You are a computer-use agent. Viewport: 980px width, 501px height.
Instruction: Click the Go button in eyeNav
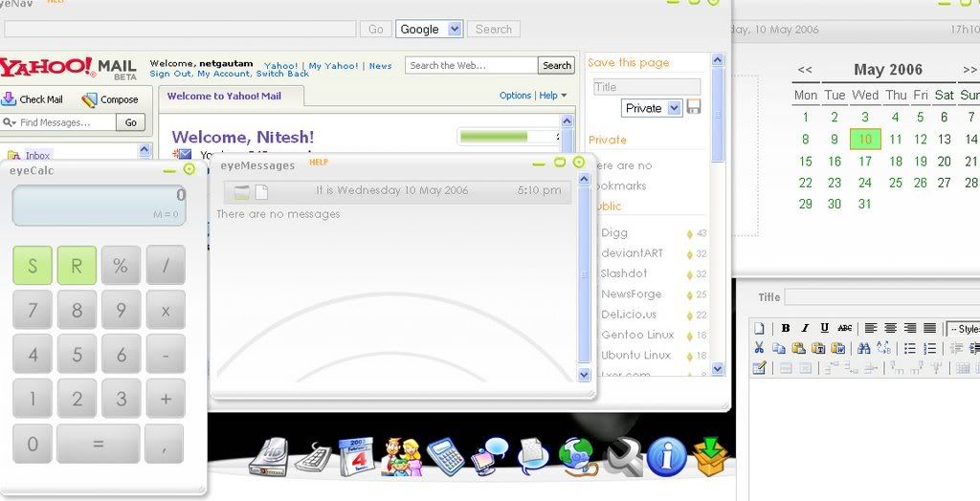click(x=375, y=29)
